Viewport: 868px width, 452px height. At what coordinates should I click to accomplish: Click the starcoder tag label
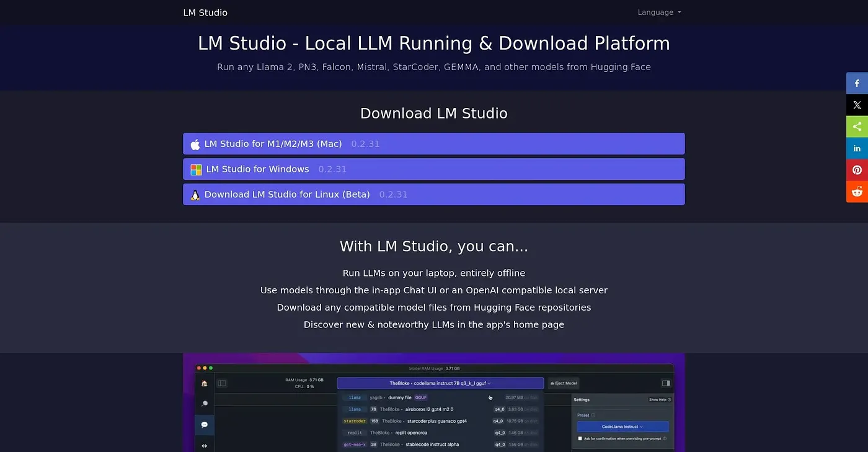[x=354, y=421]
